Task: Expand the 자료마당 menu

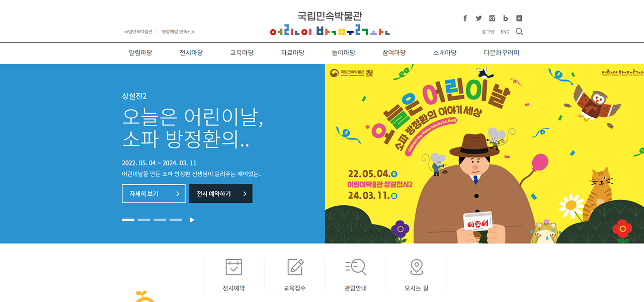Action: coord(292,53)
